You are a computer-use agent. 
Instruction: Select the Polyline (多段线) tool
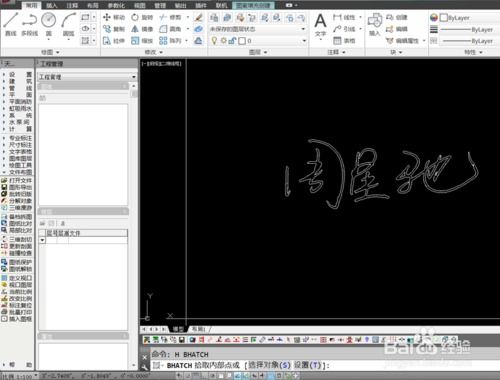(30, 24)
